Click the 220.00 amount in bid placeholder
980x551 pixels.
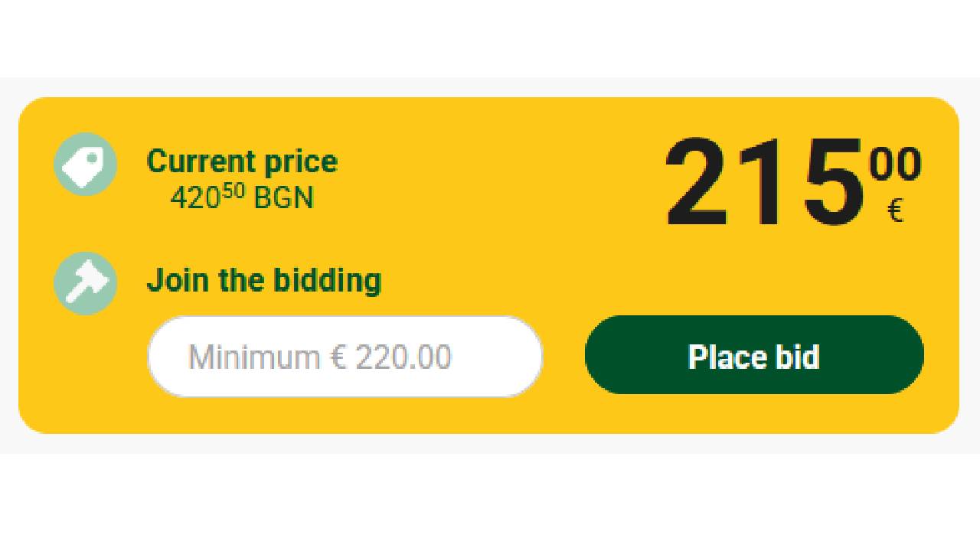[x=403, y=357]
